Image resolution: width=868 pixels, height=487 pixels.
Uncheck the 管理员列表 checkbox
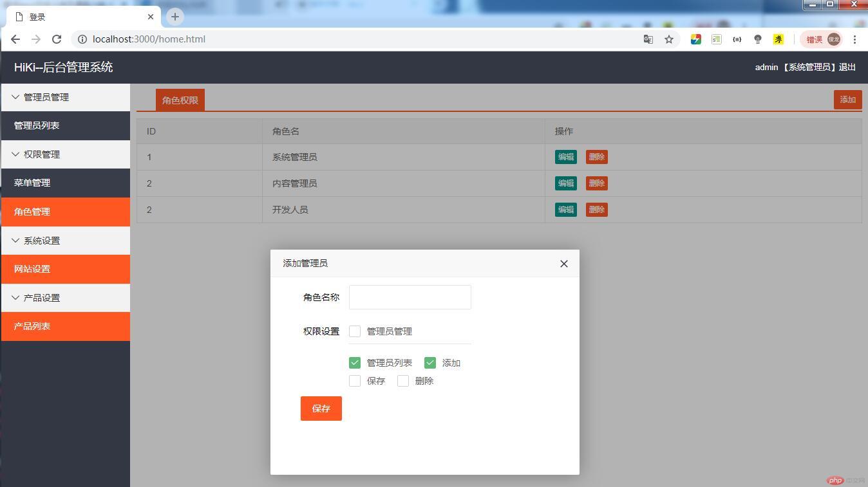pyautogui.click(x=355, y=363)
